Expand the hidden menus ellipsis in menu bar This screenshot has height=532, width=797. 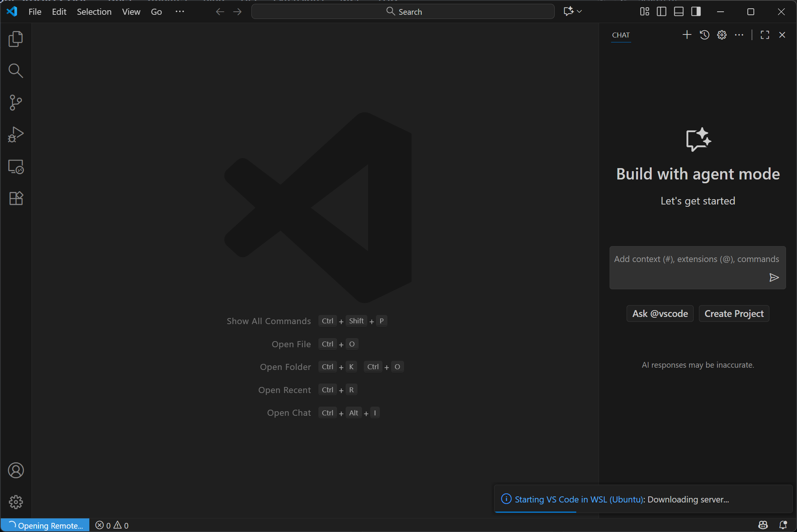coord(180,12)
